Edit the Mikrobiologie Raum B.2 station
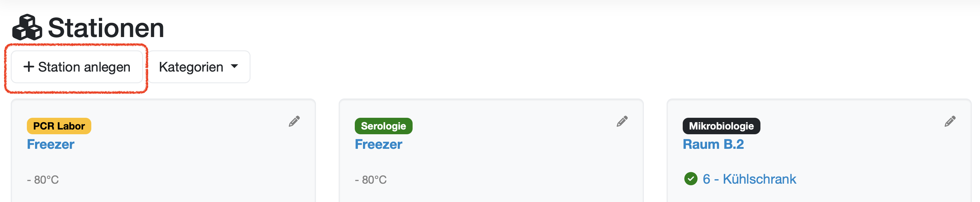 point(950,122)
